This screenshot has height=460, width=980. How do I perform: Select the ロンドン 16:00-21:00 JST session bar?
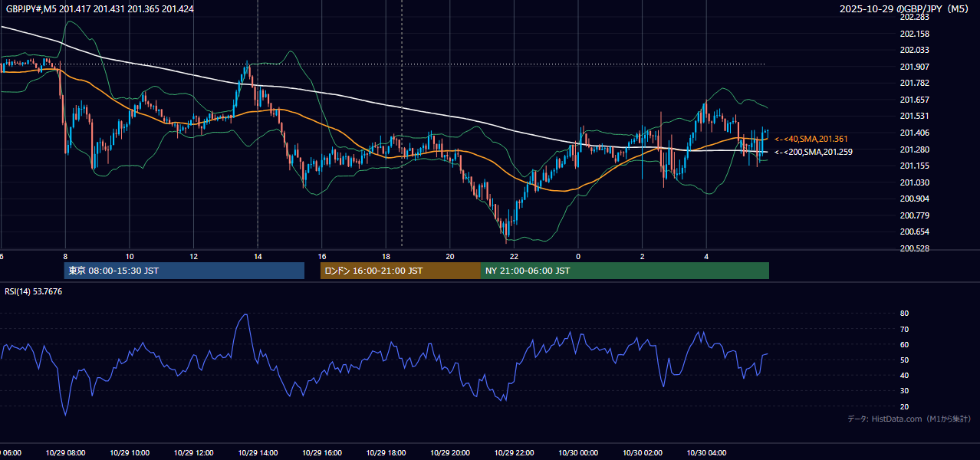click(400, 271)
